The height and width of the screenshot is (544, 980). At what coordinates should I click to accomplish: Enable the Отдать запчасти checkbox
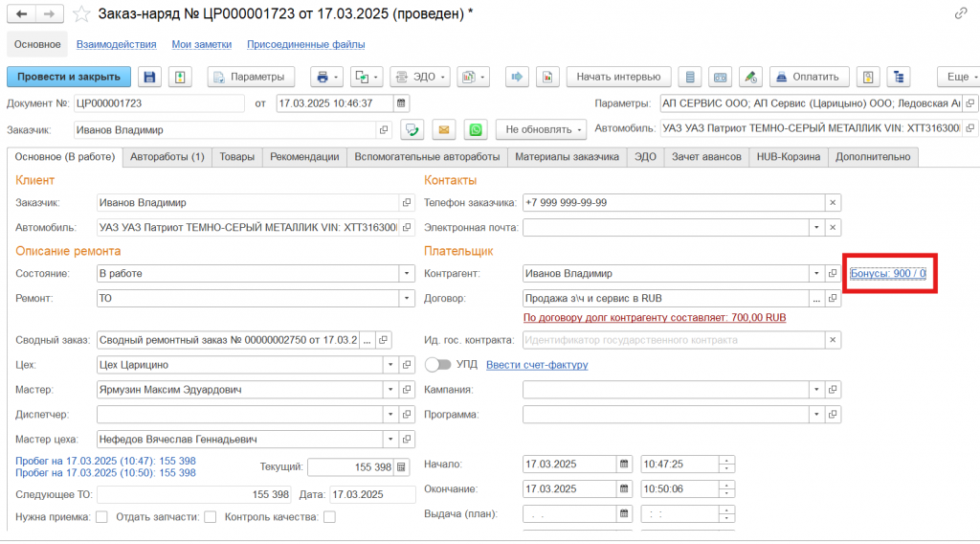pyautogui.click(x=210, y=517)
